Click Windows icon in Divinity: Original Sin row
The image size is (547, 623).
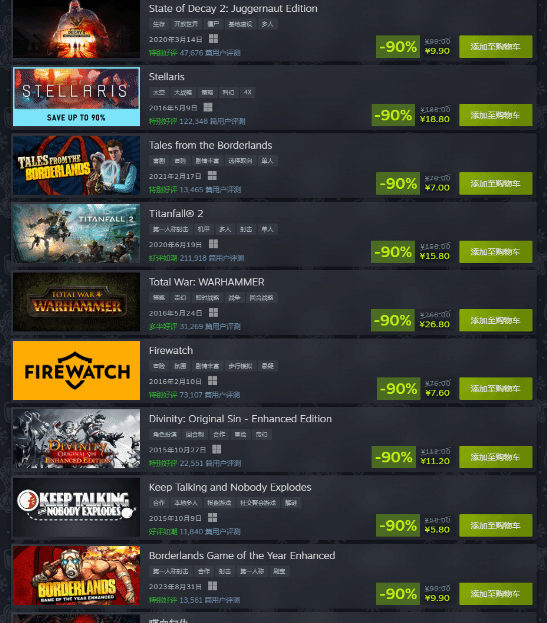pyautogui.click(x=216, y=449)
